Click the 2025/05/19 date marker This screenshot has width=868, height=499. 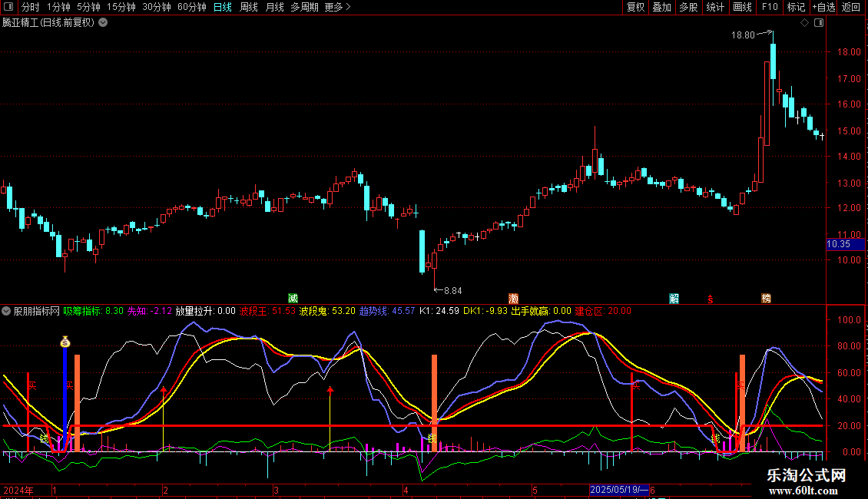[x=619, y=490]
